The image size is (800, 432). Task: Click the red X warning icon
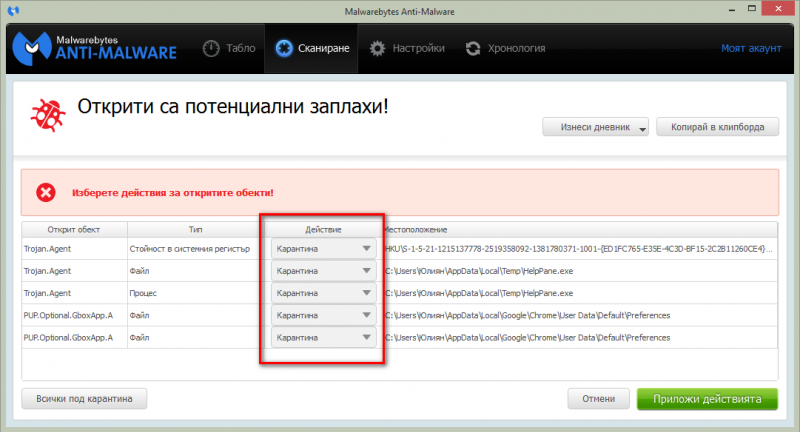click(x=46, y=193)
